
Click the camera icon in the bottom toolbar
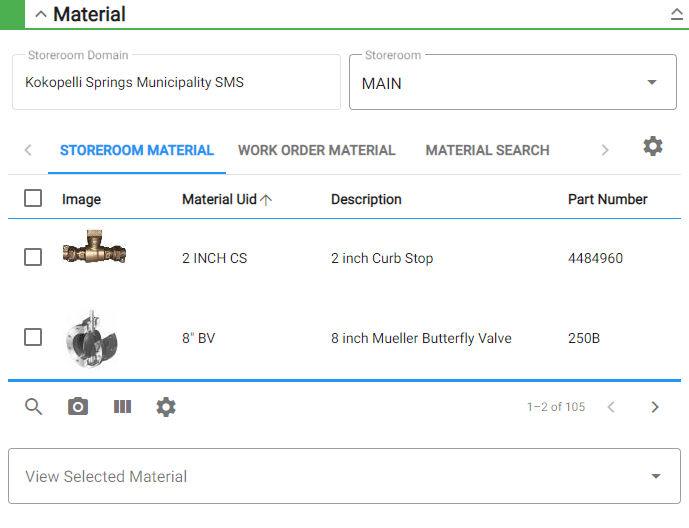pyautogui.click(x=78, y=407)
